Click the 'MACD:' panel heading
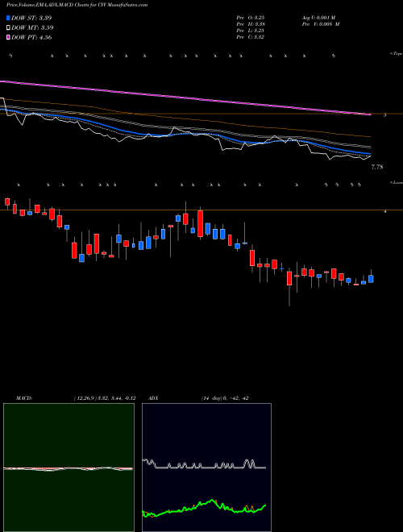 pos(24,398)
